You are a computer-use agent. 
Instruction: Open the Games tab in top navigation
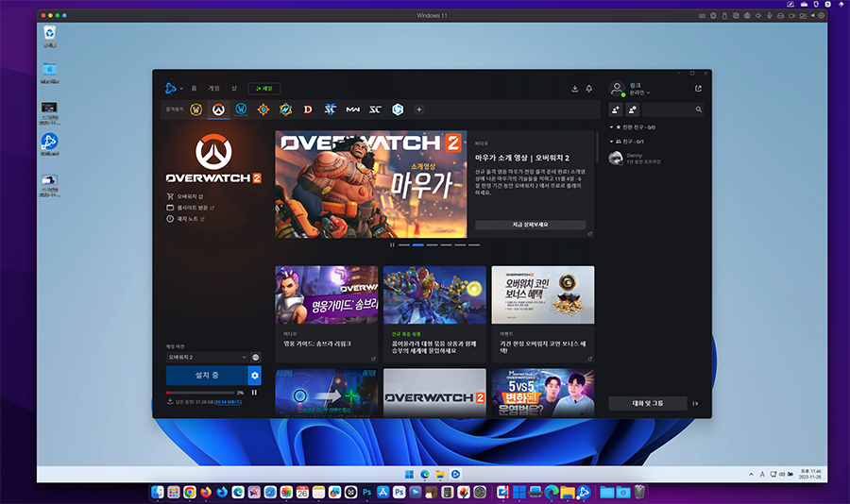tap(214, 89)
